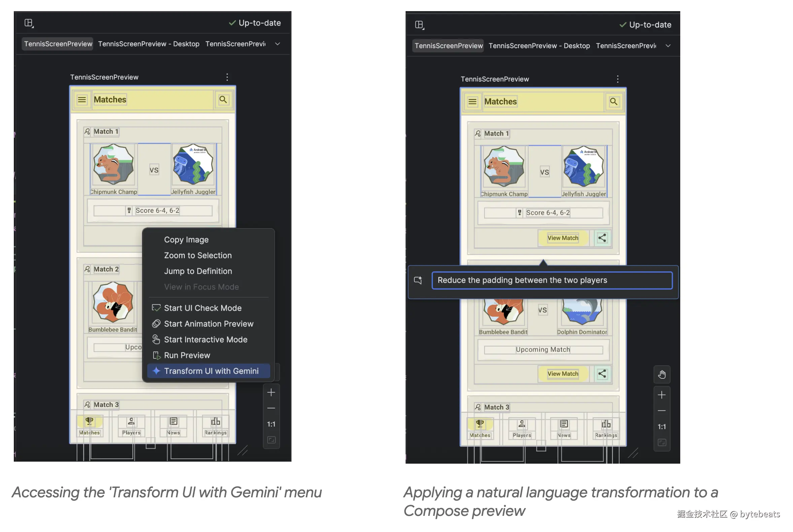Click the View Match button in Match 1
This screenshot has width=793, height=532.
[563, 238]
